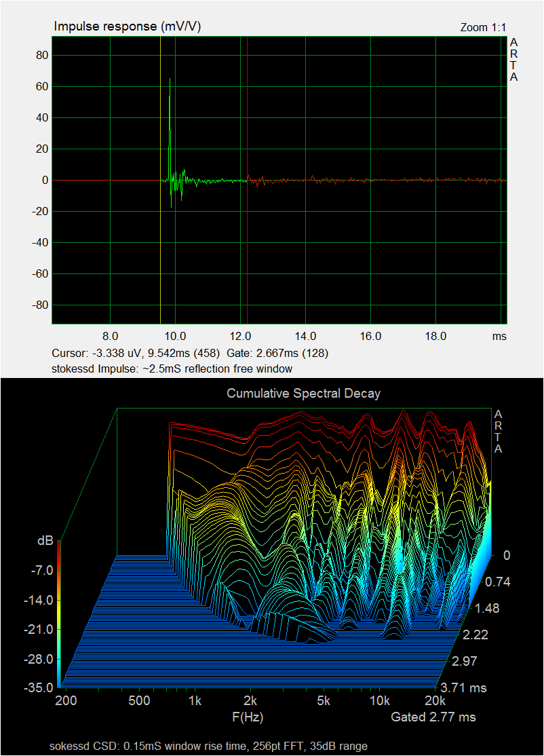Image resolution: width=544 pixels, height=756 pixels.
Task: Click the yellow cursor line in impulse graph
Action: point(160,180)
